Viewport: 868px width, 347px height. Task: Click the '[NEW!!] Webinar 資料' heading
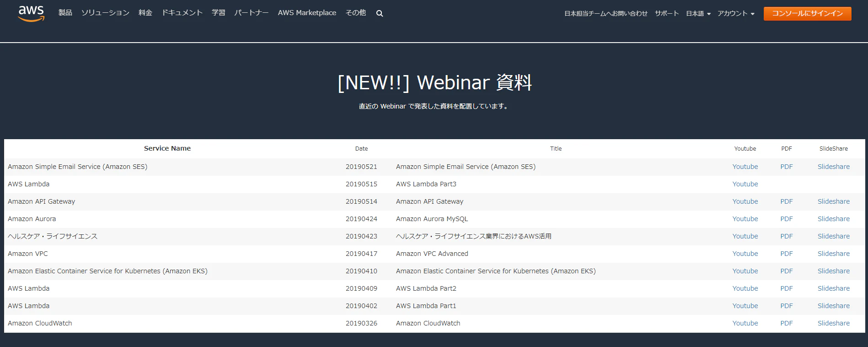tap(434, 82)
